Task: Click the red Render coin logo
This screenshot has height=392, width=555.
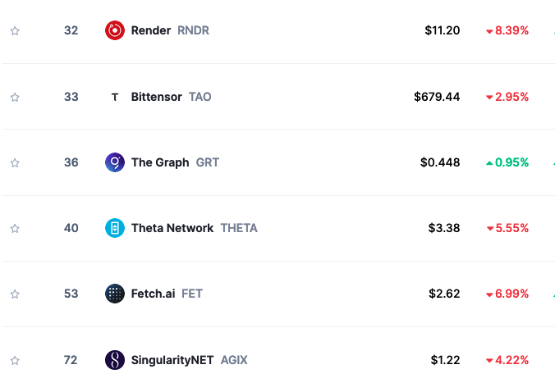Action: tap(115, 30)
